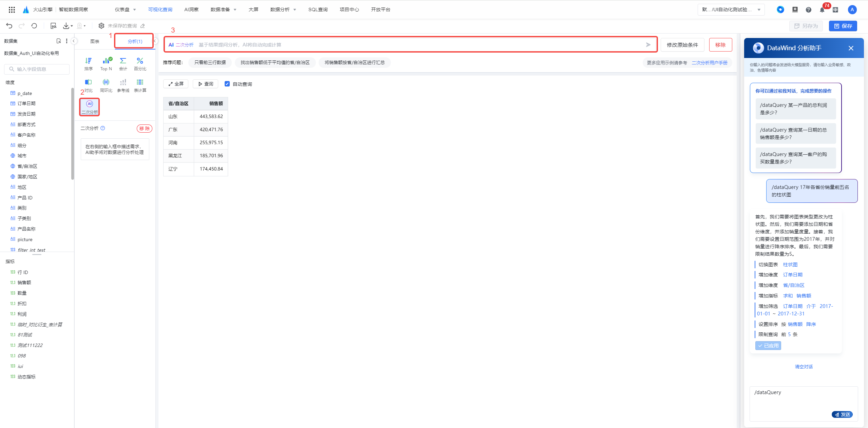Collapse the dataset panel chevron
The image size is (868, 428).
74,41
